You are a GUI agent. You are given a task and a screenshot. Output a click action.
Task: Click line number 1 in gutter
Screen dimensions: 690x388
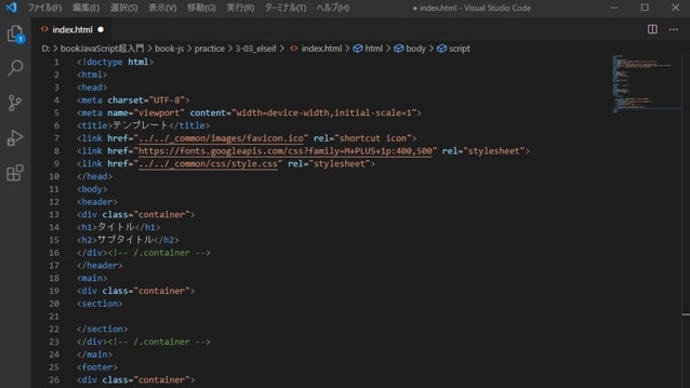pyautogui.click(x=56, y=62)
